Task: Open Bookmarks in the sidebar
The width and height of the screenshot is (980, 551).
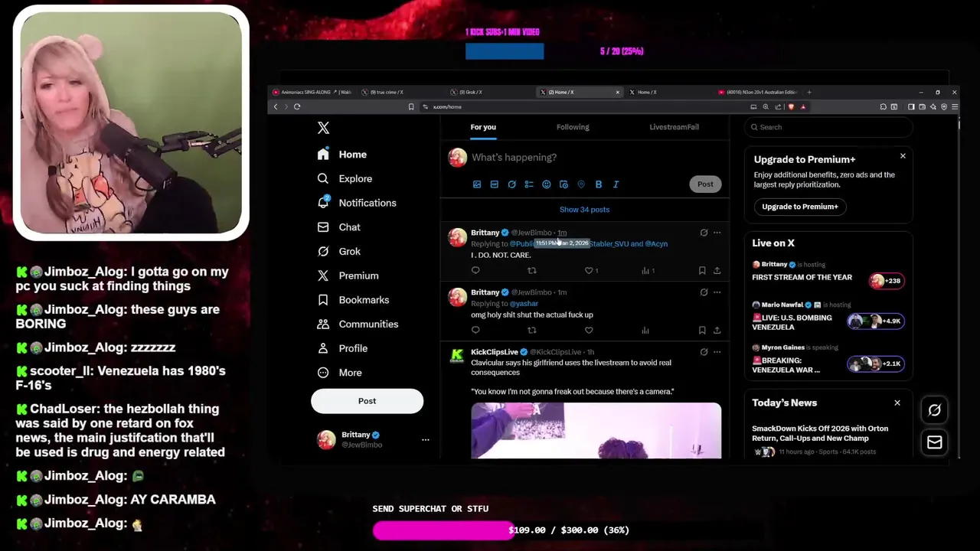Action: (x=353, y=300)
